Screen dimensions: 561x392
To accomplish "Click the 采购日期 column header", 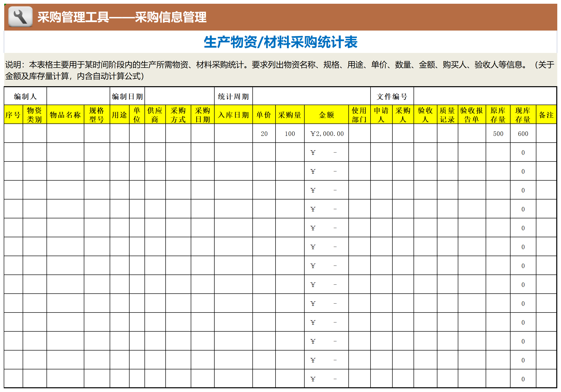I will (x=203, y=115).
